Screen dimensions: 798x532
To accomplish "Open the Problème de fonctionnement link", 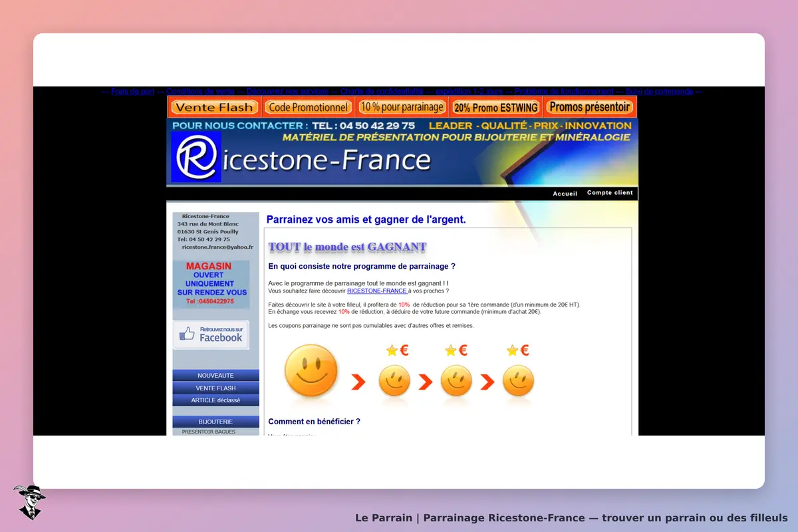I will (x=564, y=92).
